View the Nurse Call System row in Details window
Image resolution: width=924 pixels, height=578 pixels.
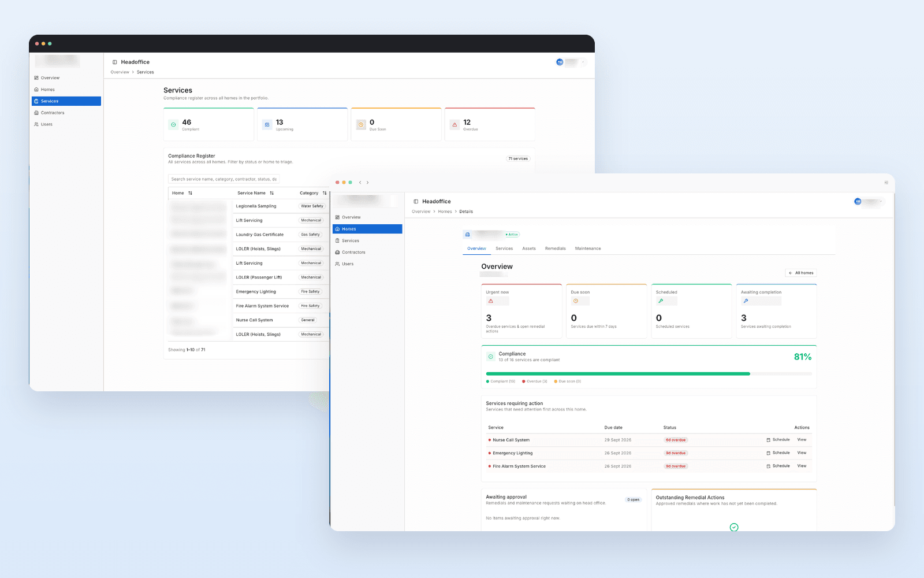point(802,440)
